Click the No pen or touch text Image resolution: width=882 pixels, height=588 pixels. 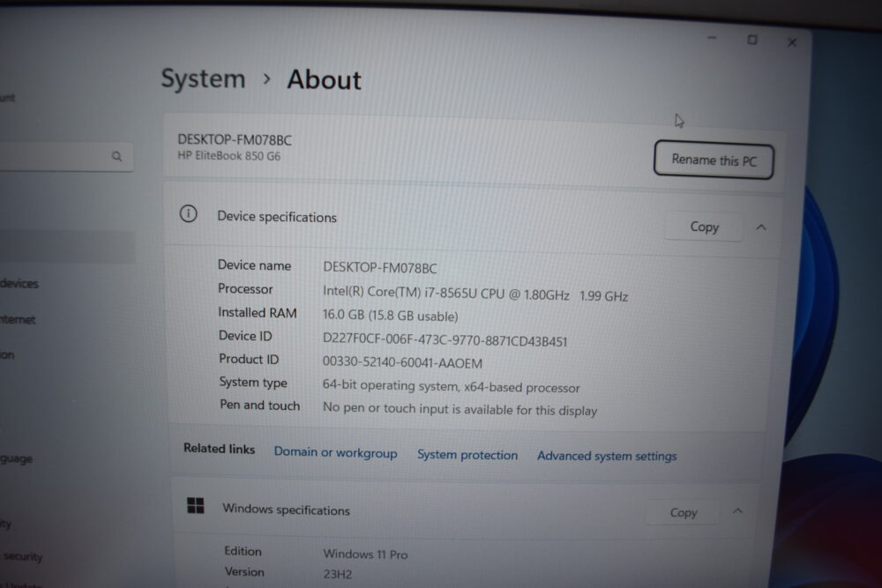[460, 409]
